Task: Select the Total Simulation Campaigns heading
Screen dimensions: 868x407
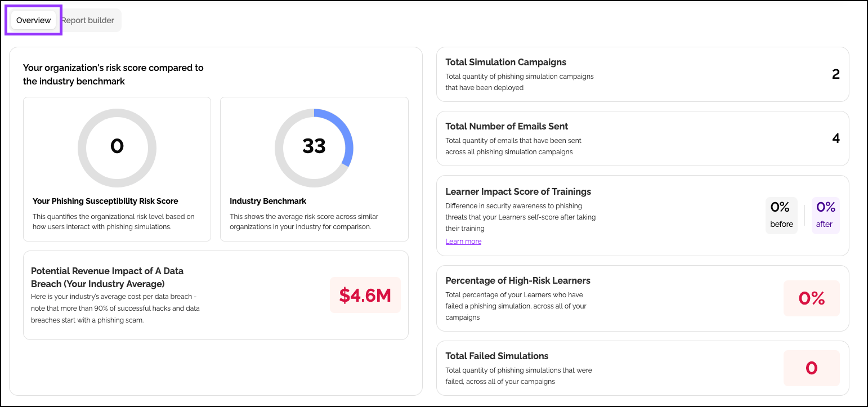Action: tap(505, 62)
